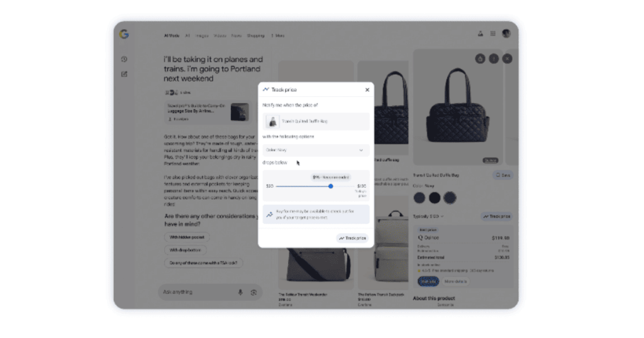Click the microphone voice search icon
The height and width of the screenshot is (338, 644).
point(240,292)
